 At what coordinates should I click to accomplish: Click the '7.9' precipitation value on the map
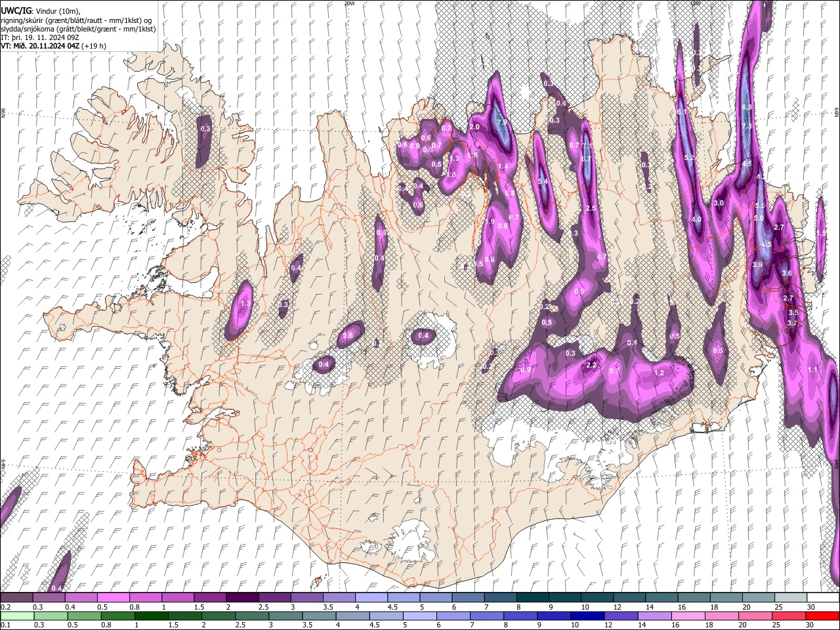(503, 123)
